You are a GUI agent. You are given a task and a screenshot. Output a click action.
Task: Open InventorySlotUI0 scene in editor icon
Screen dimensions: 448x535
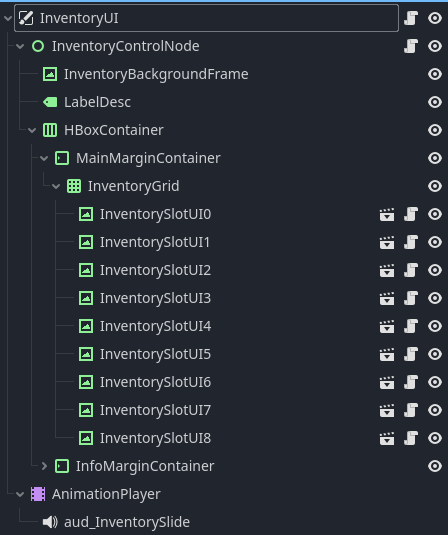[387, 215]
